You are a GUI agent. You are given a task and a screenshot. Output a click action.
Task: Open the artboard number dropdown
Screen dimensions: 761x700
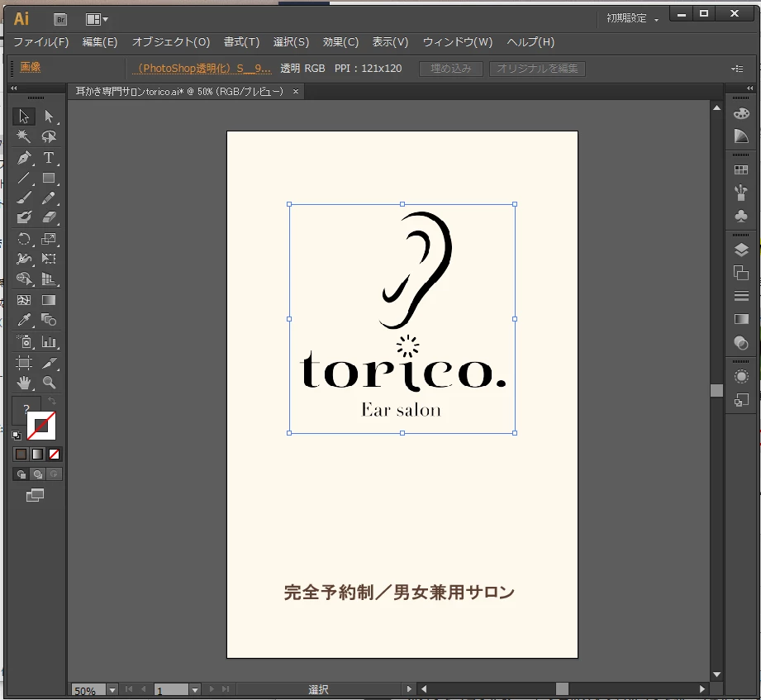pyautogui.click(x=195, y=690)
